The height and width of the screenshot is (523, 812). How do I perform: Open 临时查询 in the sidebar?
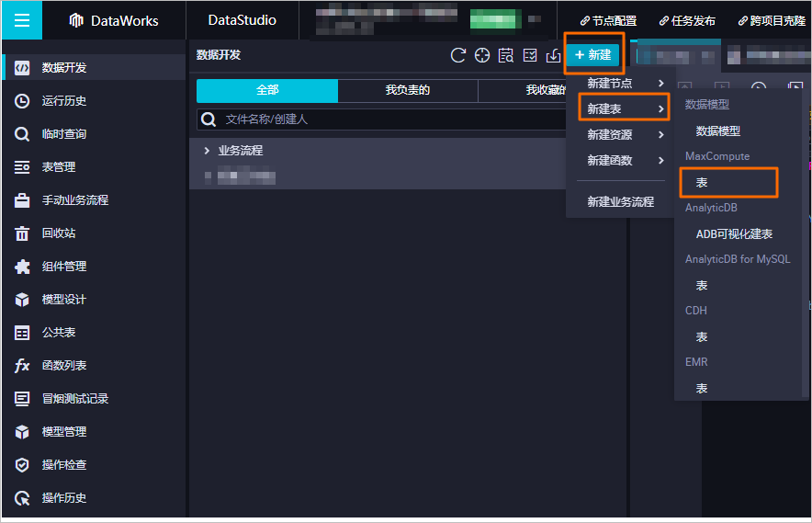[94, 133]
